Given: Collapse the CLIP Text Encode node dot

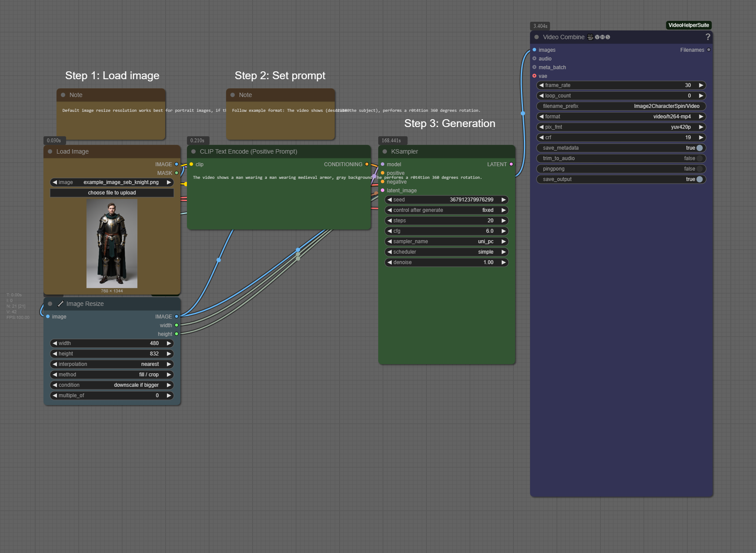Looking at the screenshot, I should tap(193, 151).
